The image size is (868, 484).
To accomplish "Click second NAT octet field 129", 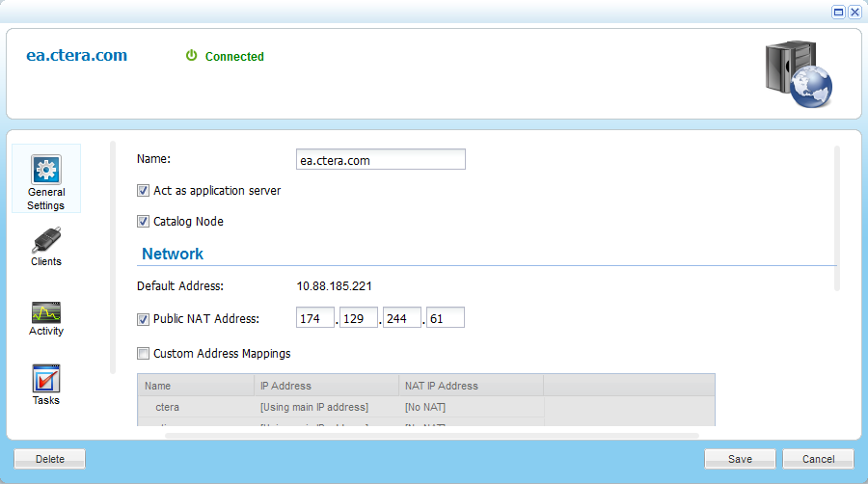I will point(359,317).
